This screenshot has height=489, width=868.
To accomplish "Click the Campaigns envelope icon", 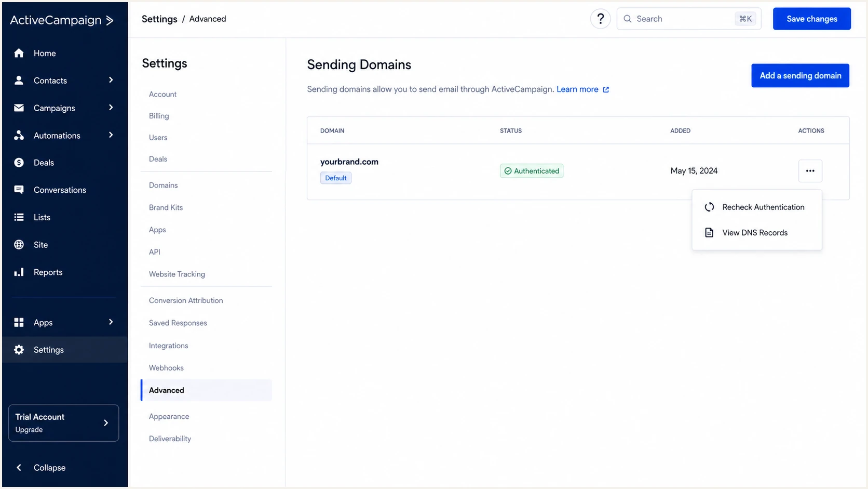I will click(x=19, y=108).
